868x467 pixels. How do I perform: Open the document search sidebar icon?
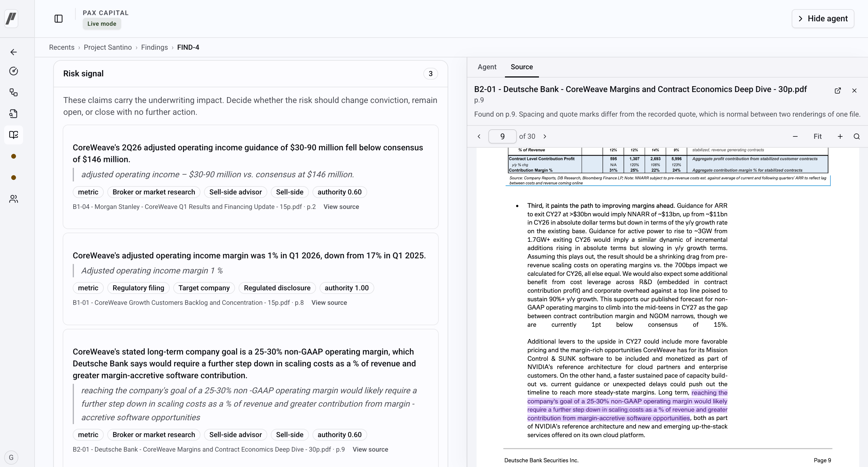pyautogui.click(x=14, y=114)
